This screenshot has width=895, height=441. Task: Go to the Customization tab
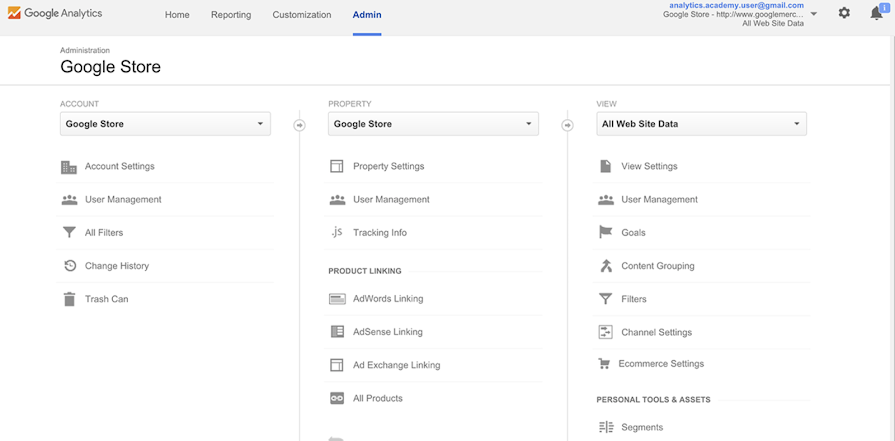(302, 15)
